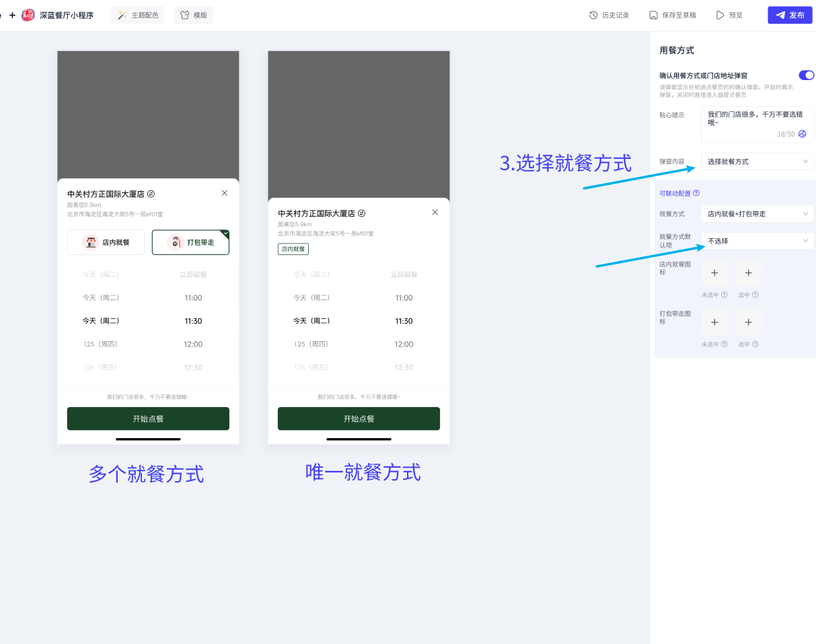This screenshot has width=816, height=644.
Task: Click 保存至草稿 to save draft
Action: (x=672, y=15)
